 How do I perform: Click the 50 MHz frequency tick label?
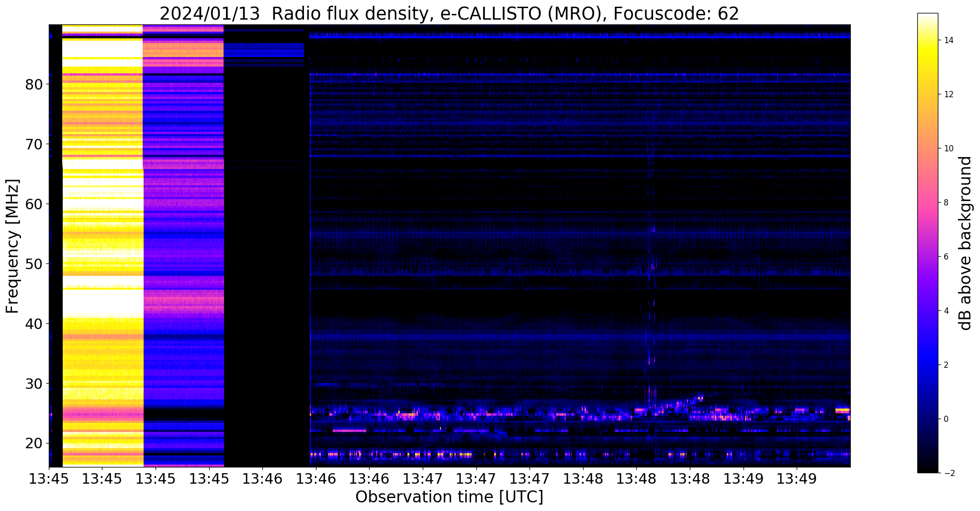[x=34, y=264]
